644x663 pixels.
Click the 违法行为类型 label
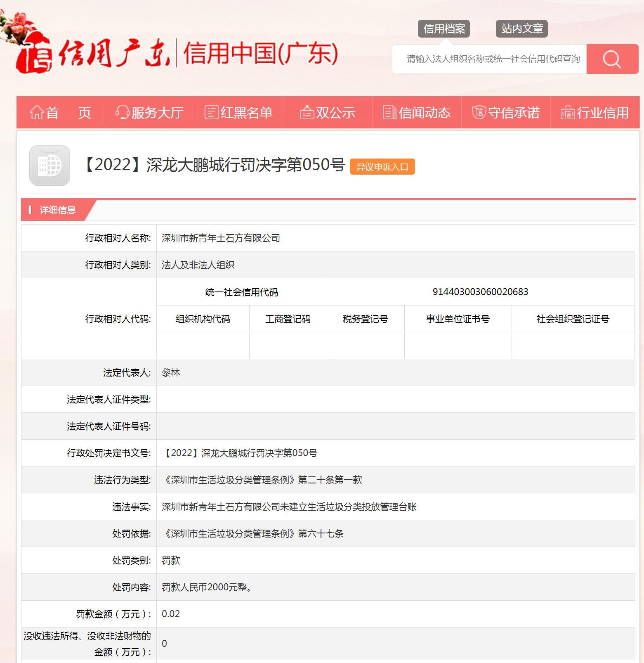tap(123, 480)
